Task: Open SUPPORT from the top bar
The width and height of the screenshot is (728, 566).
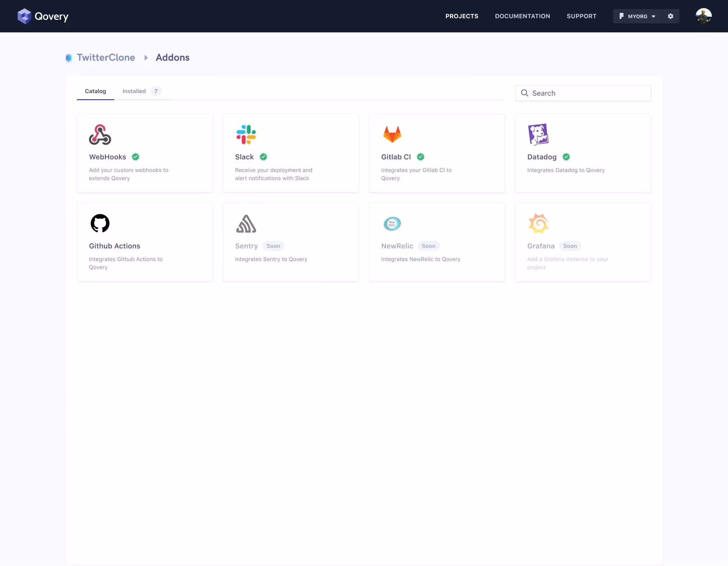Action: click(582, 16)
